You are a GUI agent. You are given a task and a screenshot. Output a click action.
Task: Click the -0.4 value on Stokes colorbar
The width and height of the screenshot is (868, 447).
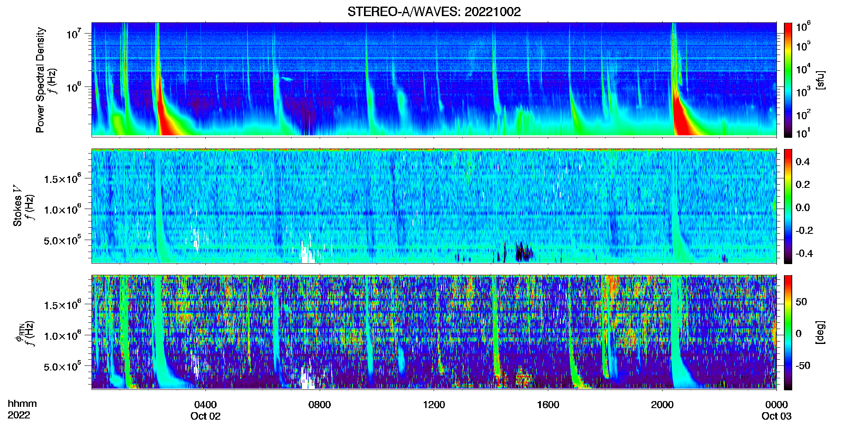(x=804, y=253)
